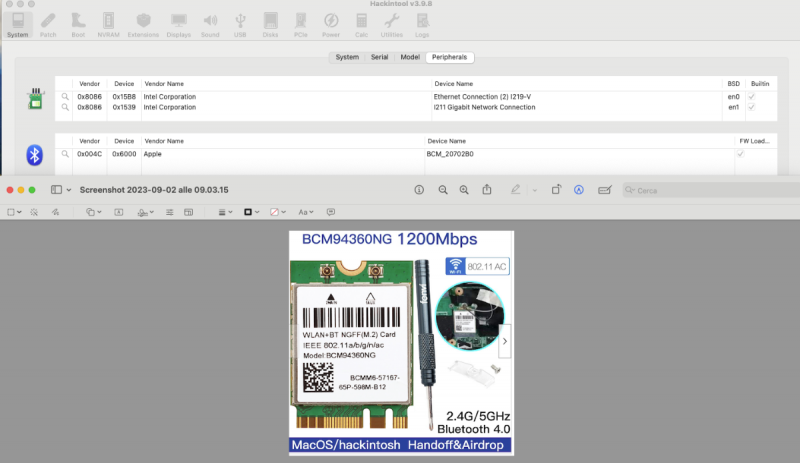Open the PCIe section in Hackintool

pos(301,25)
